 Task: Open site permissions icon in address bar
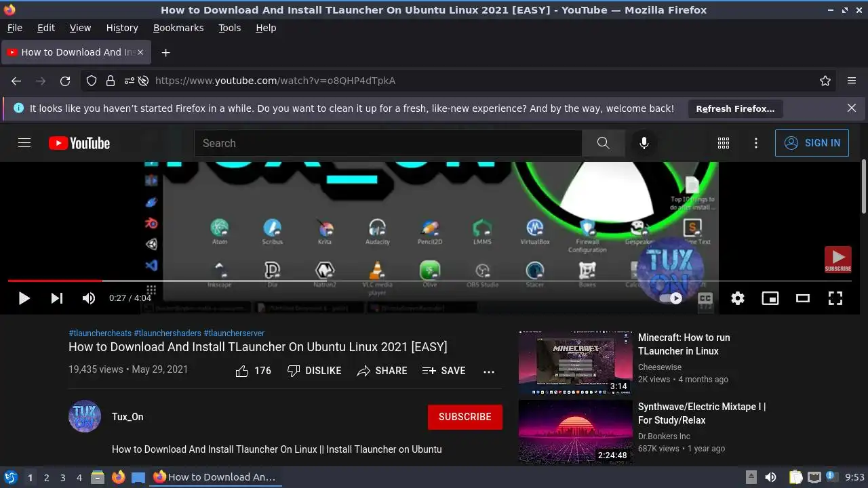(129, 81)
